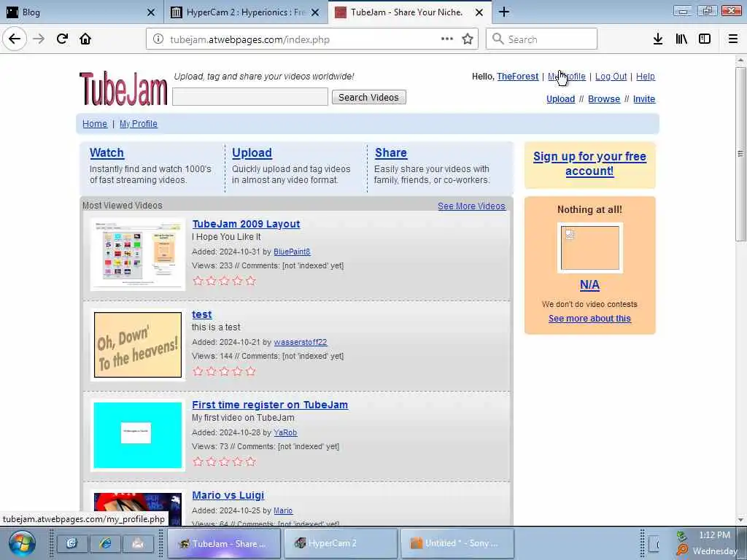Image resolution: width=747 pixels, height=560 pixels.
Task: Show site information icon in address bar
Action: 158,39
